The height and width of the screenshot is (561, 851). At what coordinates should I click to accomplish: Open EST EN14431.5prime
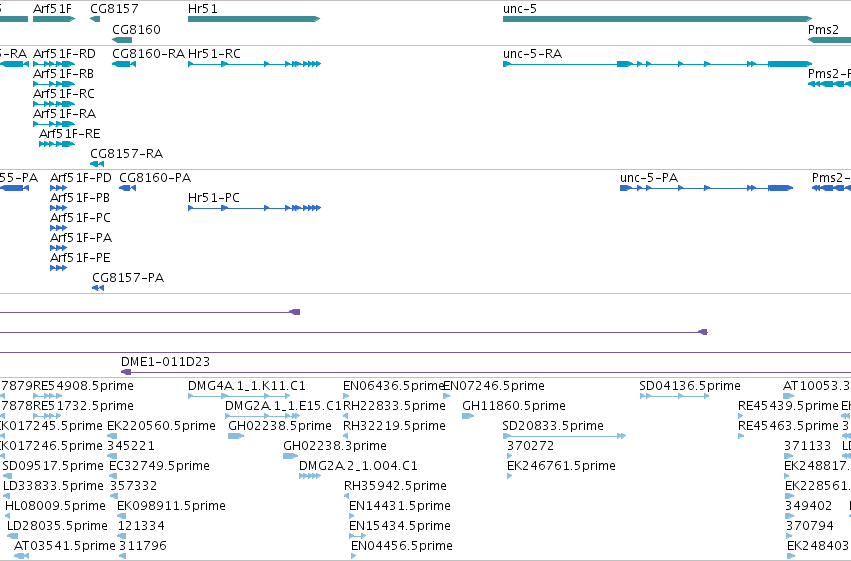pyautogui.click(x=399, y=506)
